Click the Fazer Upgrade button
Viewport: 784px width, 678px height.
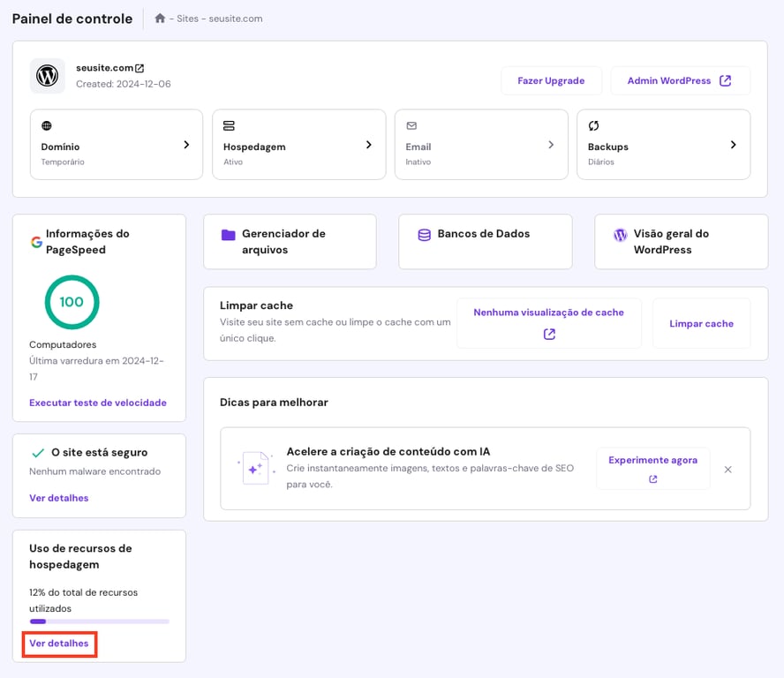tap(551, 80)
